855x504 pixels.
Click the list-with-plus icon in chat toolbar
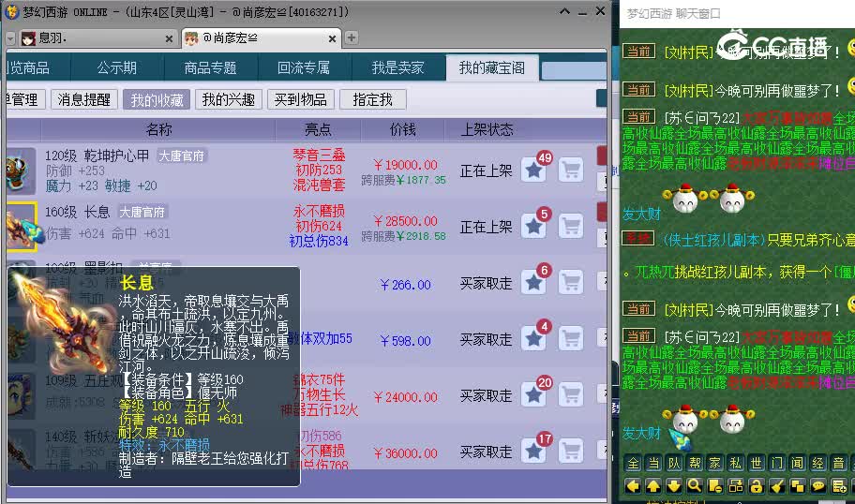pyautogui.click(x=839, y=485)
